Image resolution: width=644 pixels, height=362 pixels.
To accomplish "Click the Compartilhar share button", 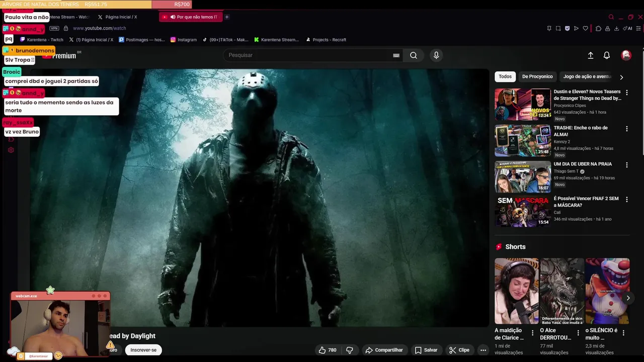I will tap(384, 350).
